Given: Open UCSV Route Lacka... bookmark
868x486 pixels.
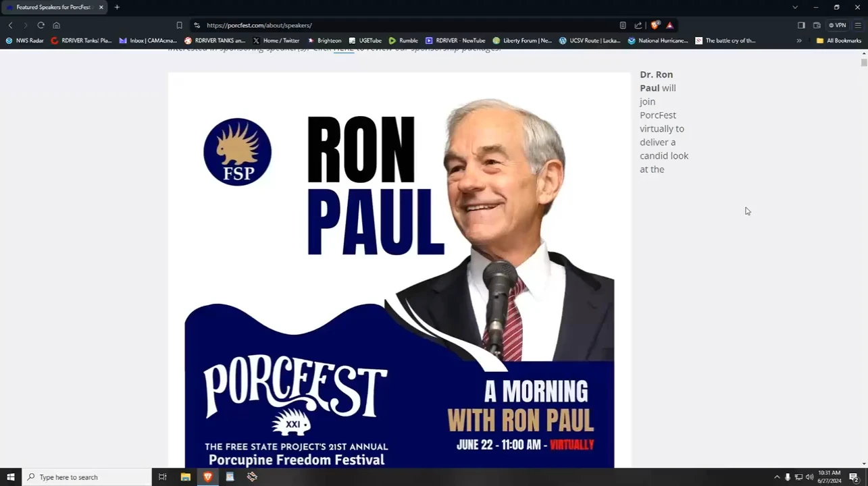Looking at the screenshot, I should point(589,40).
